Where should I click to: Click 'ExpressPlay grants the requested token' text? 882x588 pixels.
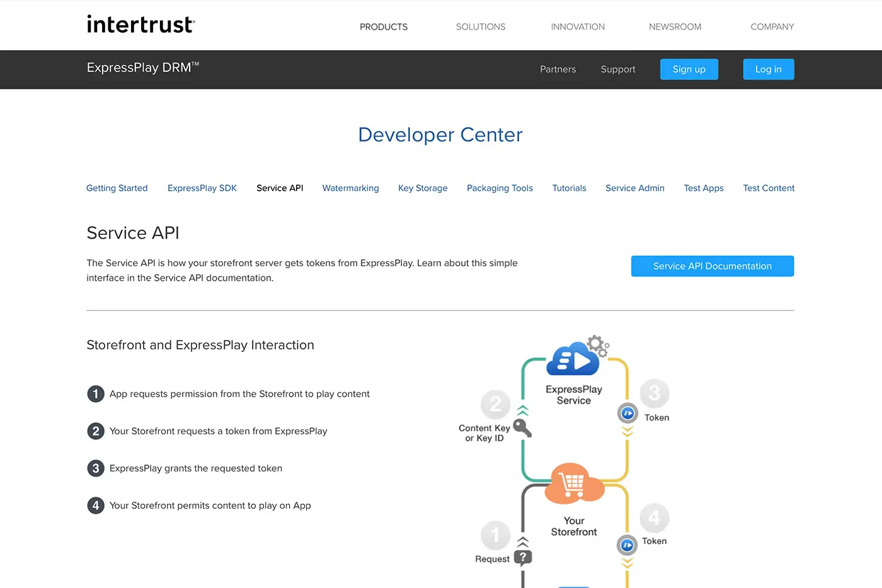pyautogui.click(x=196, y=468)
